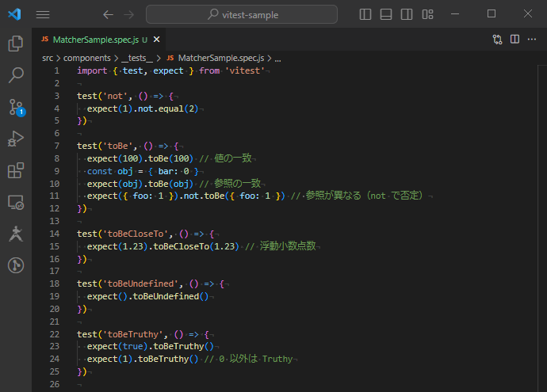Go back with the left arrow

pyautogui.click(x=108, y=14)
